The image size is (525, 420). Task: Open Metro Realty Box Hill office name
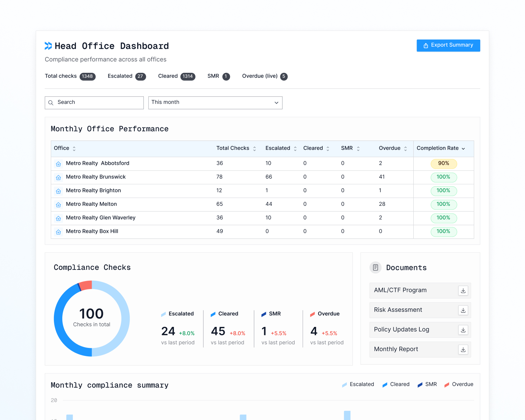(92, 232)
